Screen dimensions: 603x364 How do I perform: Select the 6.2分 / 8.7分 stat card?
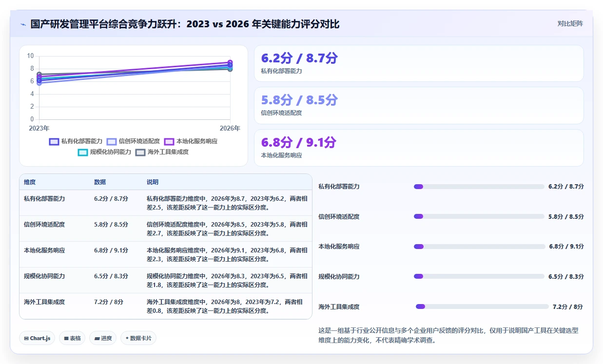[419, 63]
